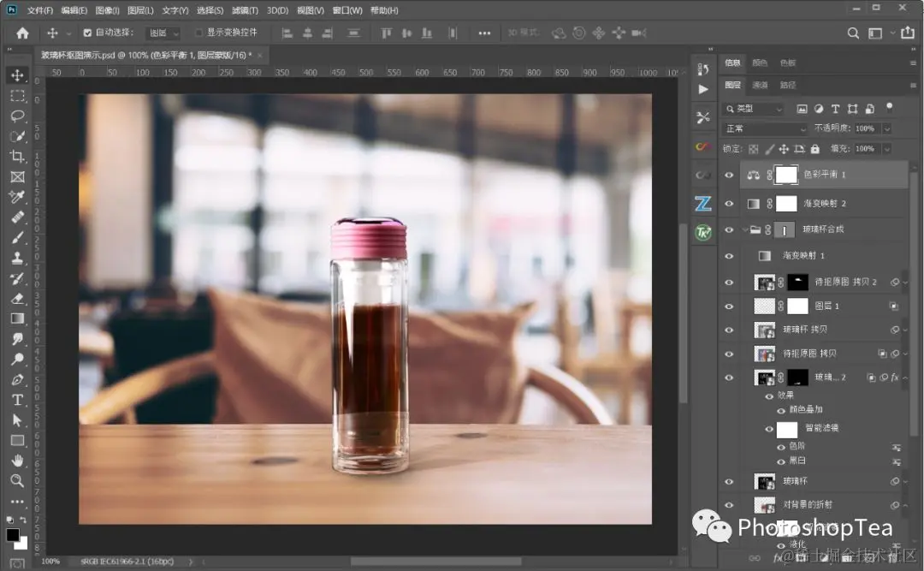924x571 pixels.
Task: Hide the 渐变映射 2 layer
Action: coord(729,204)
